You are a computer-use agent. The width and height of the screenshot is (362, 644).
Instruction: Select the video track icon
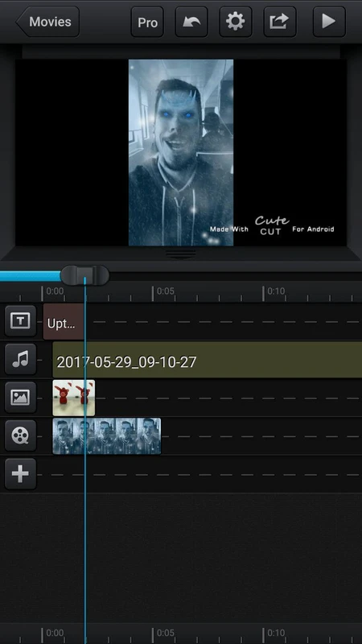click(21, 436)
